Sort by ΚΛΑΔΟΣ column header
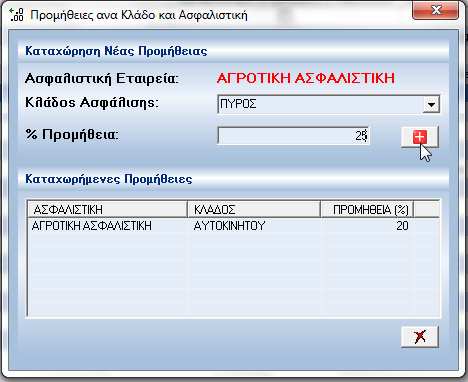Screen dimensions: 468x382 click(254, 209)
